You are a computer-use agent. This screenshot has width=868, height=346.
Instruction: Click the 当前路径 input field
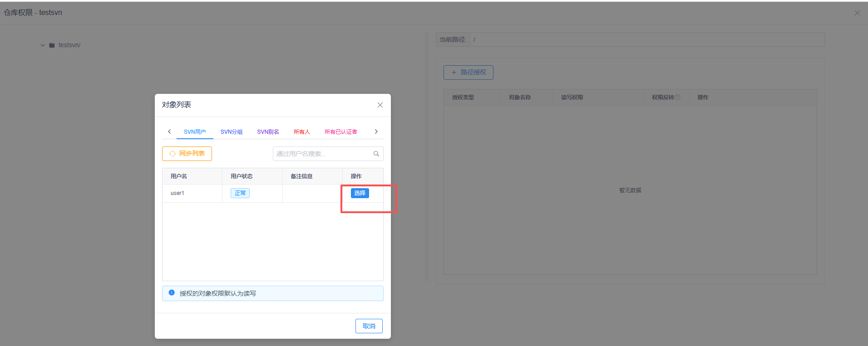click(647, 39)
